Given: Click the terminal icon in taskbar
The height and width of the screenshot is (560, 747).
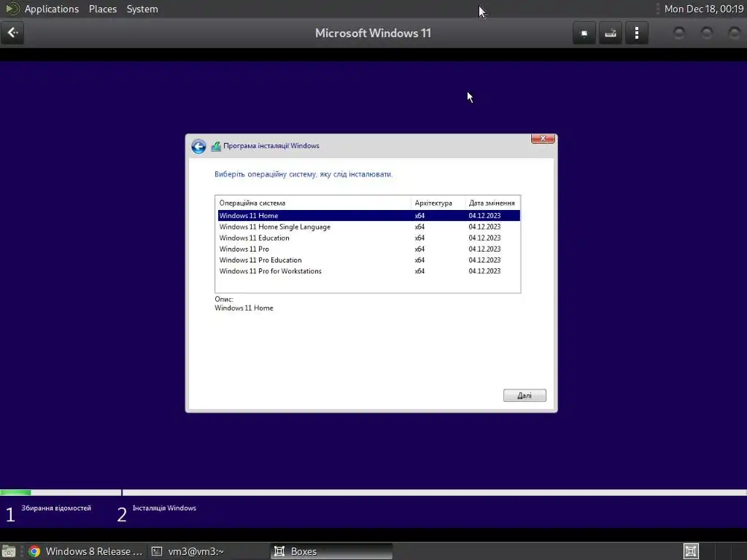Looking at the screenshot, I should pyautogui.click(x=157, y=551).
